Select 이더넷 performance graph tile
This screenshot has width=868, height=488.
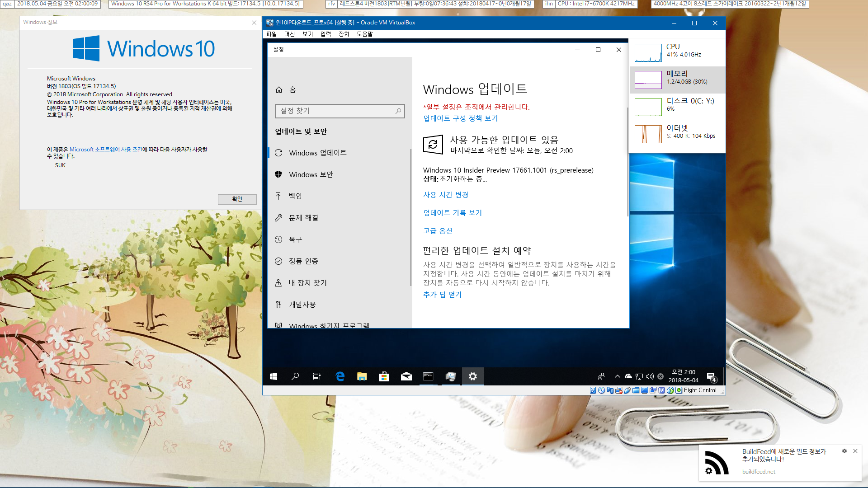[x=678, y=134]
